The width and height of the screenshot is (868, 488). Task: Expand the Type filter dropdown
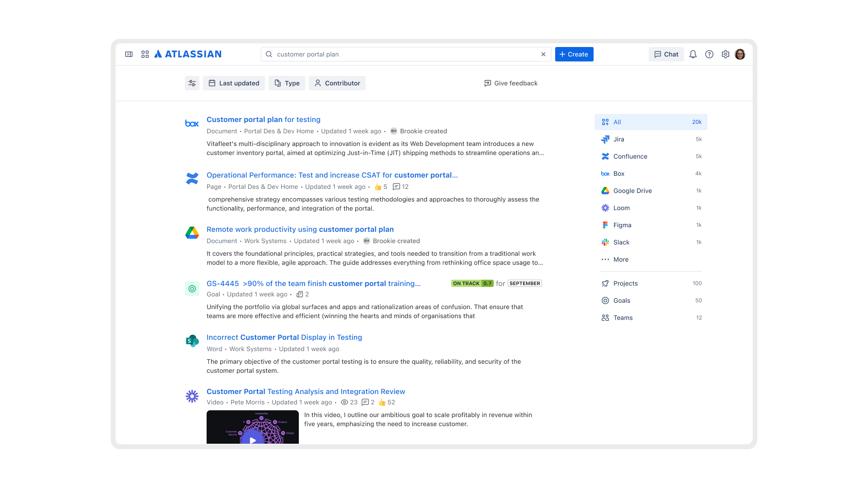coord(287,83)
